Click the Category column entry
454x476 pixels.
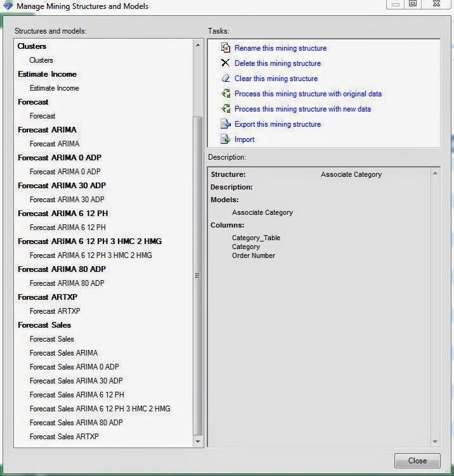click(x=246, y=247)
